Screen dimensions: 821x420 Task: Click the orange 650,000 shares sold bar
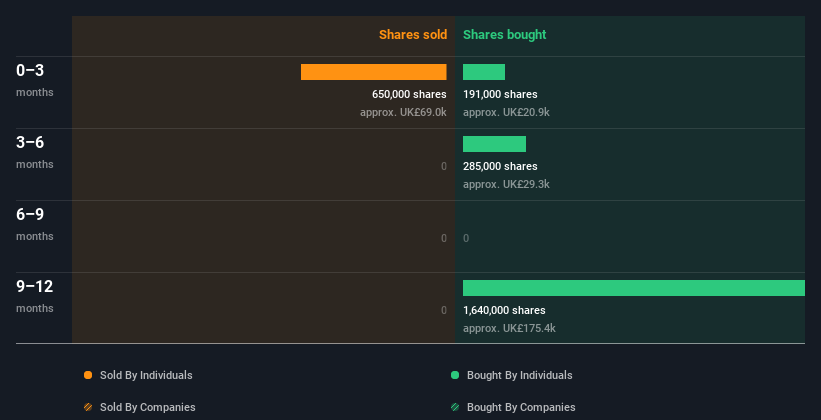(x=374, y=72)
